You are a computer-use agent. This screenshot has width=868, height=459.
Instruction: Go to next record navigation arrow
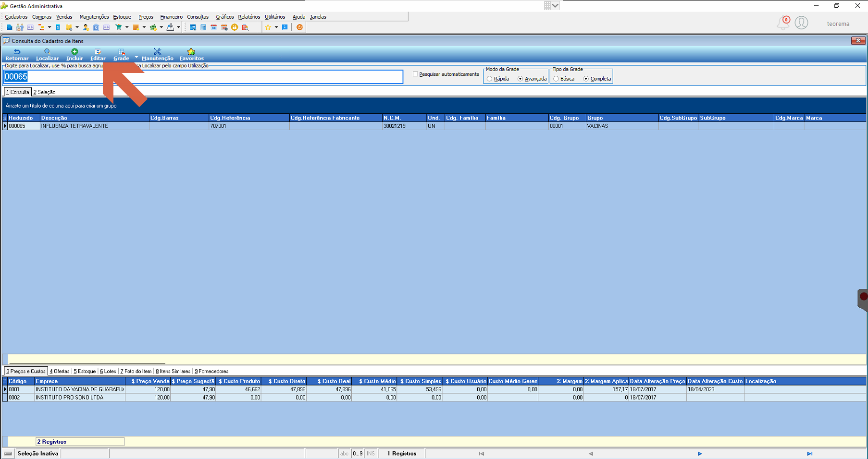700,454
